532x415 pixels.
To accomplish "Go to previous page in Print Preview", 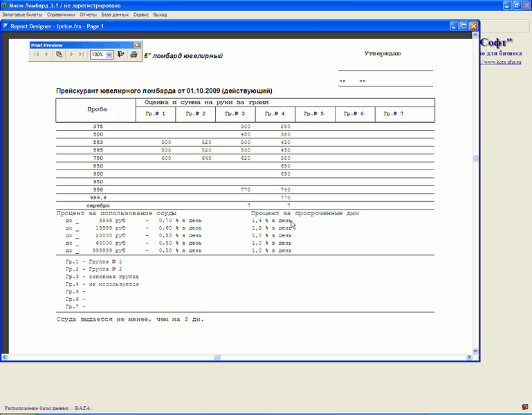I will coord(46,54).
